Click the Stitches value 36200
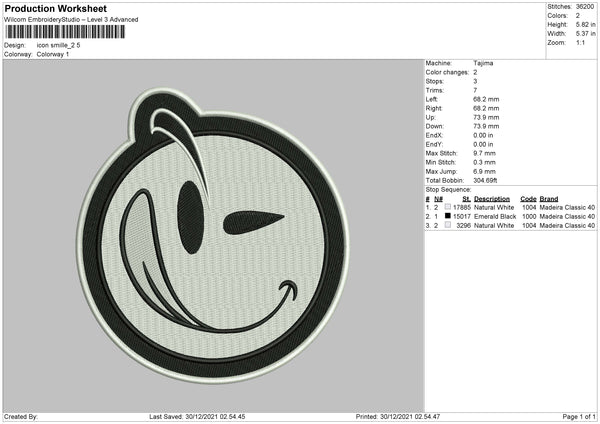 click(585, 7)
